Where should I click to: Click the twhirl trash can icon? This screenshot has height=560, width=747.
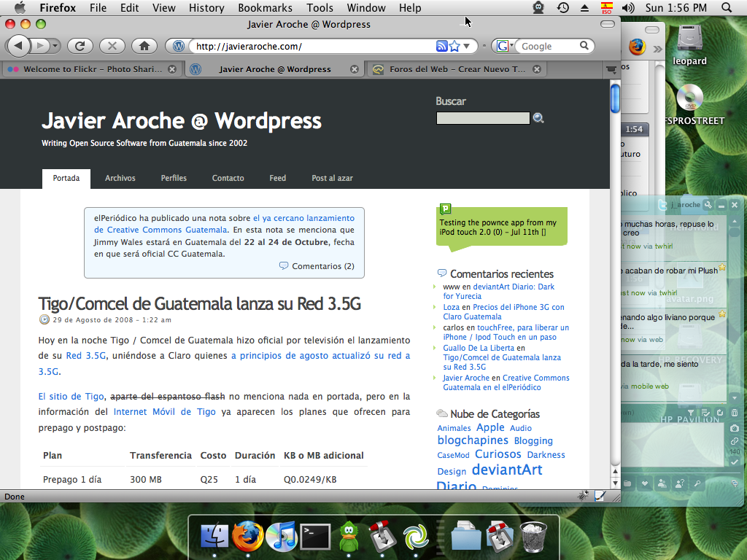(x=735, y=413)
